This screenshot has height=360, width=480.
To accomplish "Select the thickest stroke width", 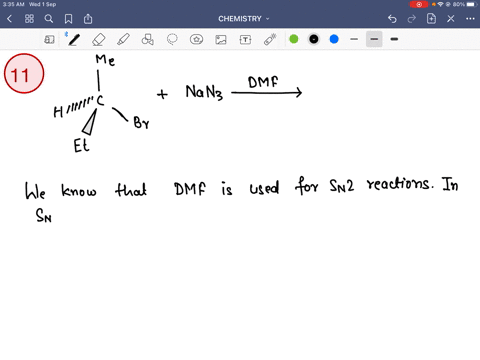I will [394, 39].
